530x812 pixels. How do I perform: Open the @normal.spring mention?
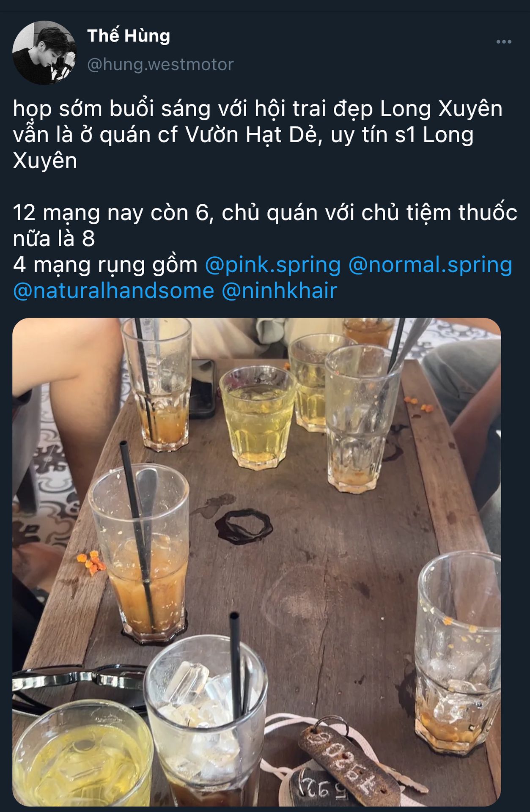(x=430, y=265)
